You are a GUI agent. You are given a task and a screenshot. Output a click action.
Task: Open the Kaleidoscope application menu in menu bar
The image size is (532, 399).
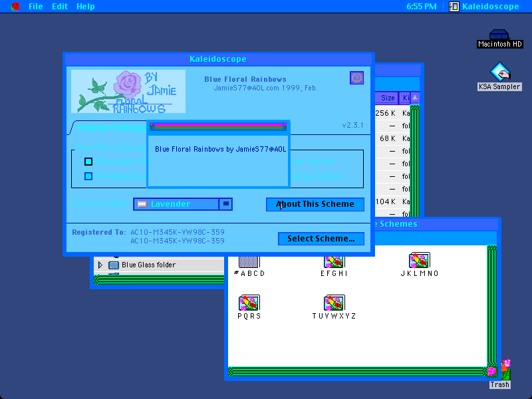point(484,6)
